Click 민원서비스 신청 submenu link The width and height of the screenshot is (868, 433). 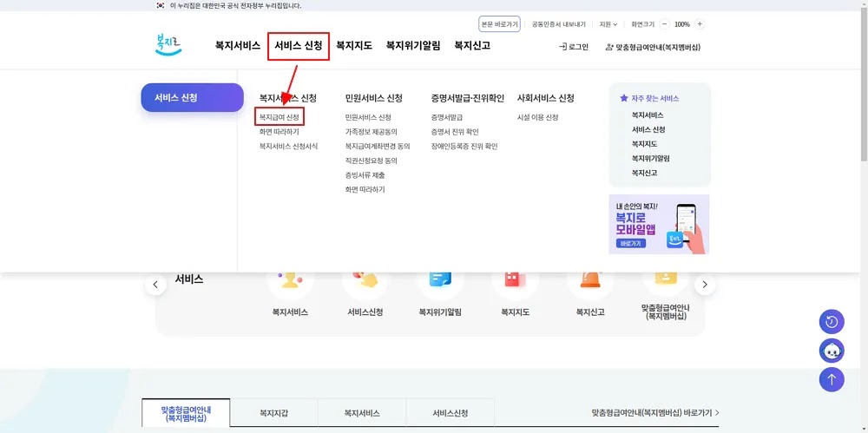coord(368,117)
